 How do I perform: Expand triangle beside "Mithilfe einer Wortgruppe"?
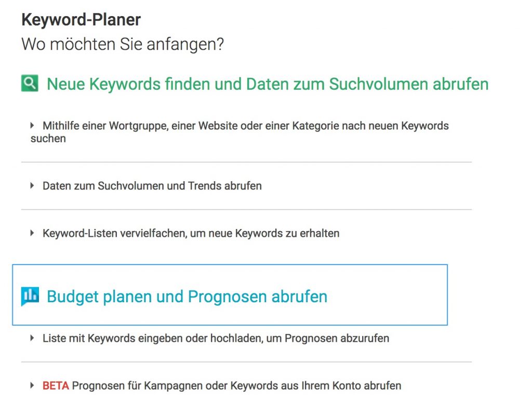(33, 125)
